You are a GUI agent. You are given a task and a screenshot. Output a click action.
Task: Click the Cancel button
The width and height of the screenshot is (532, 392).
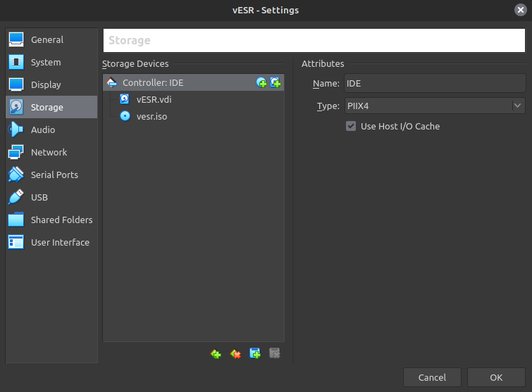pyautogui.click(x=432, y=378)
